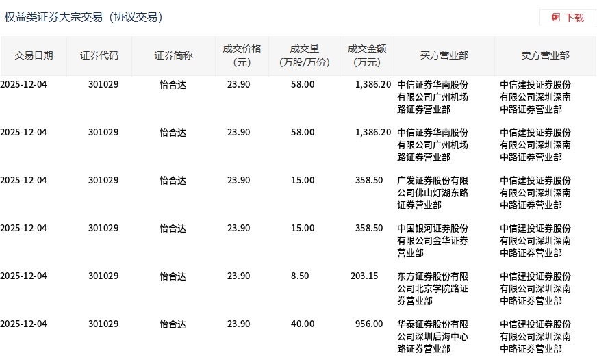Click the red download file icon

556,18
